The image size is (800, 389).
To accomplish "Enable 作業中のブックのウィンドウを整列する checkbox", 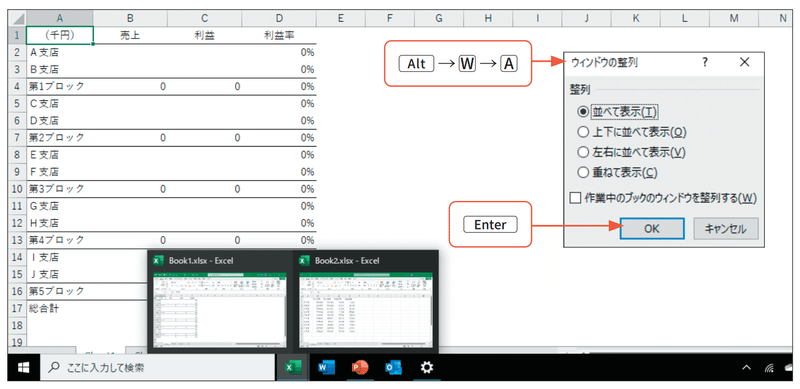I will (x=663, y=198).
